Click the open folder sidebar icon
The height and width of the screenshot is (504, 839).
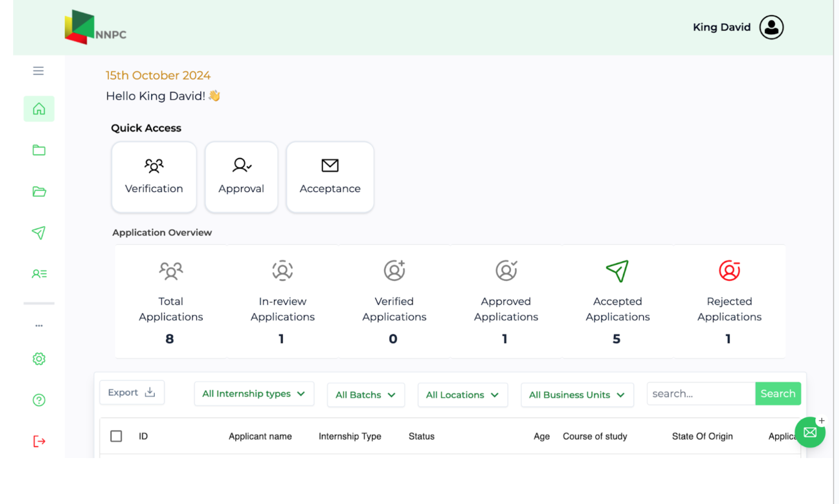pos(39,191)
